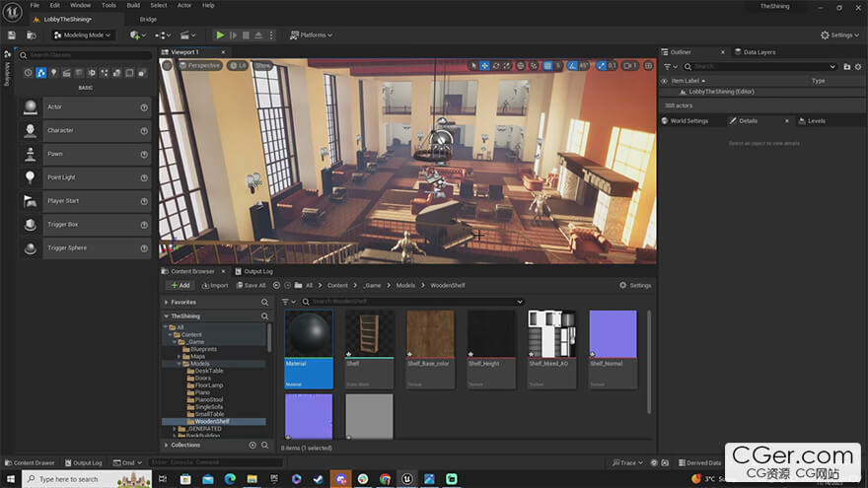Select the Lights category bulb icon
The height and width of the screenshot is (488, 868).
coord(53,73)
